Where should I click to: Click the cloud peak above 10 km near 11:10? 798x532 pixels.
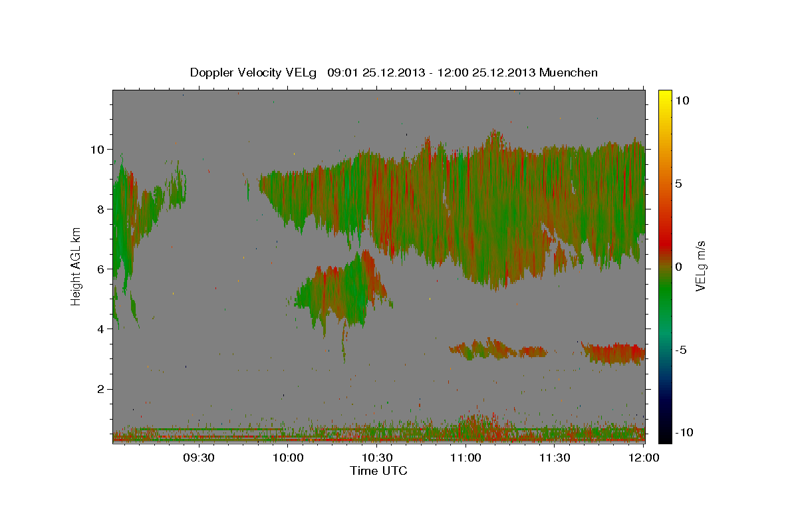pos(494,138)
